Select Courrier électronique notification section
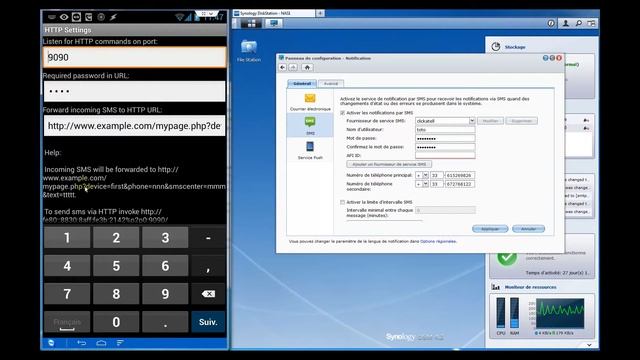640x360 pixels. click(x=310, y=102)
